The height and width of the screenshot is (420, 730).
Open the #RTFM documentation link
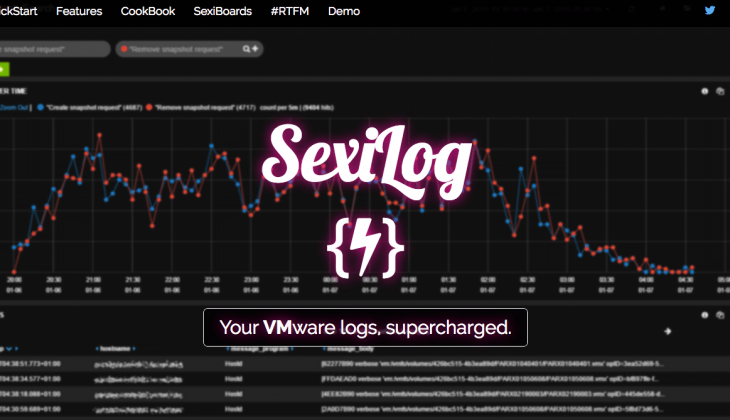coord(290,11)
